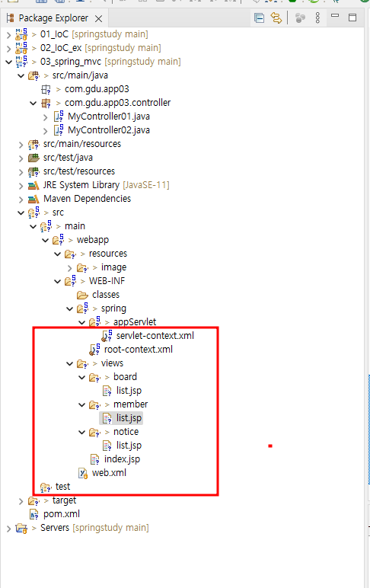Click the JRE System Library icon

(x=33, y=185)
